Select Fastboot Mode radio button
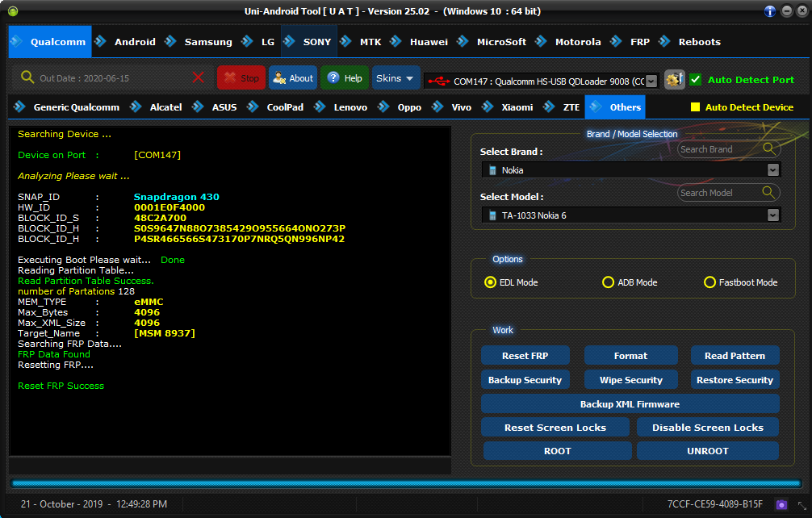Viewport: 812px width, 518px height. (x=709, y=282)
